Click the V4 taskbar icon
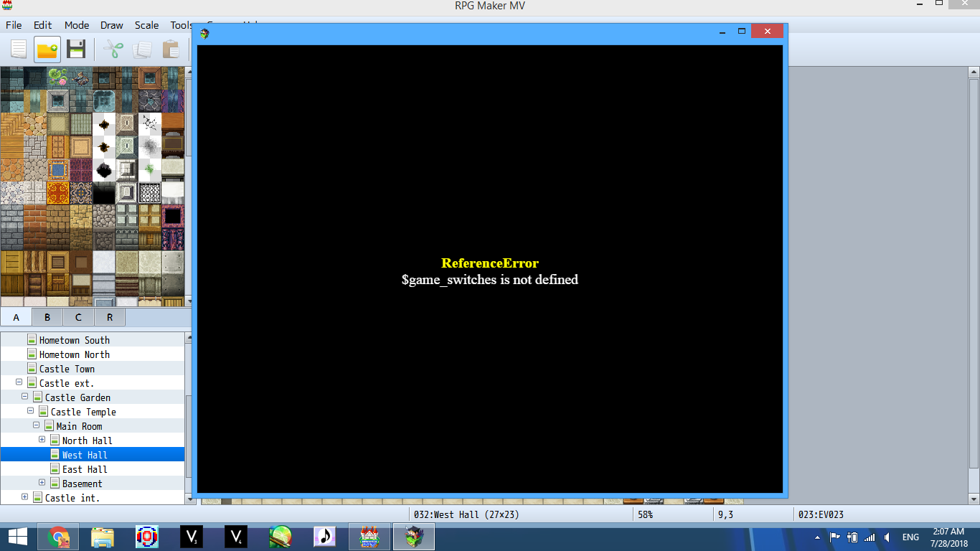 (236, 537)
